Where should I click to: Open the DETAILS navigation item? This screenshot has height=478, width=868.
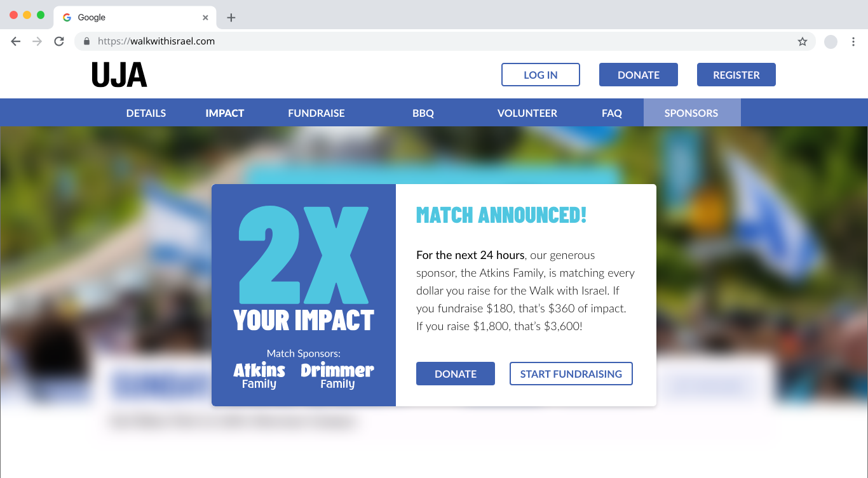pyautogui.click(x=146, y=113)
